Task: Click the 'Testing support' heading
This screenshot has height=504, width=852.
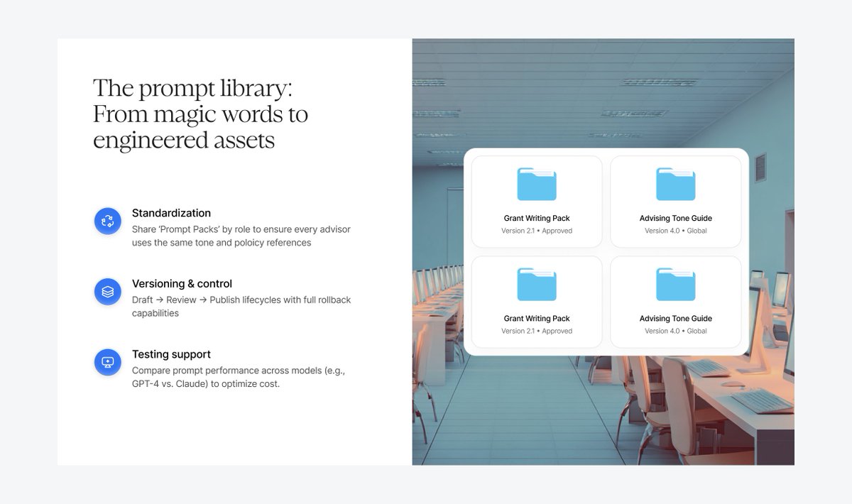Action: pos(171,354)
